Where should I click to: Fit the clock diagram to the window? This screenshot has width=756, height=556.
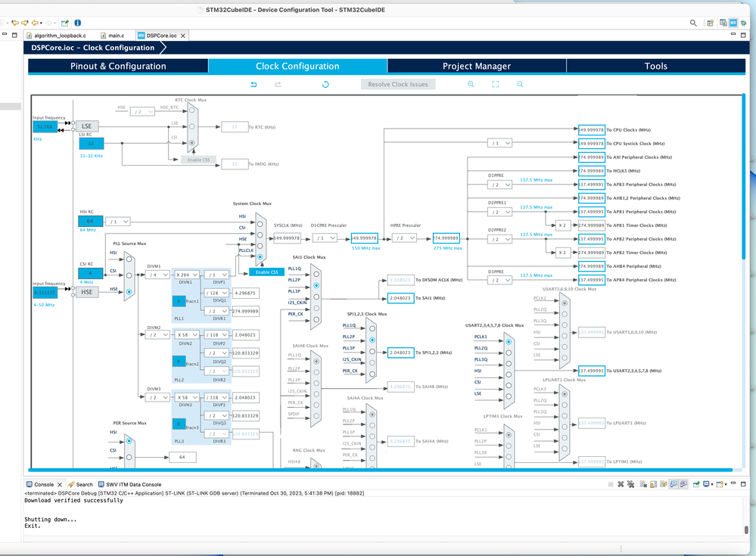pos(495,84)
